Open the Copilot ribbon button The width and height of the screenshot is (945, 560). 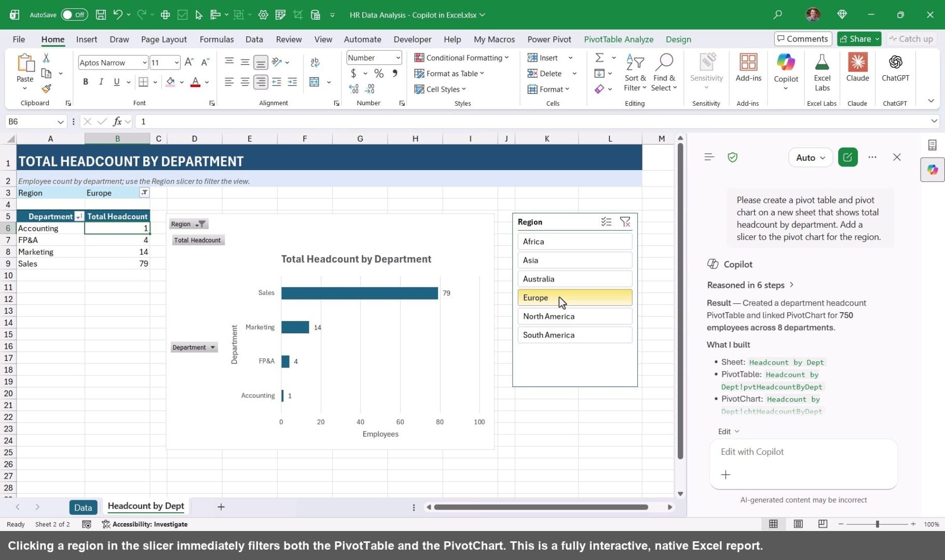coord(786,72)
